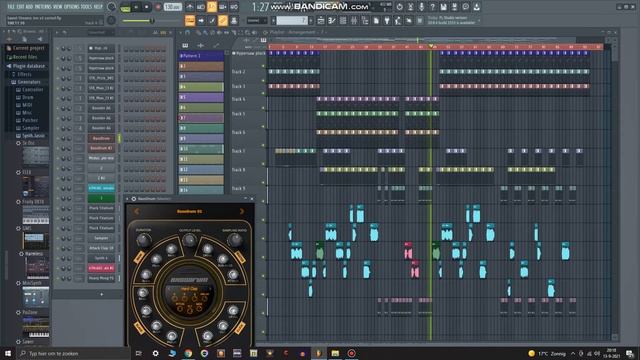Select the BassDrum channel button
Viewport: 640px width, 360px height.
pyautogui.click(x=101, y=138)
